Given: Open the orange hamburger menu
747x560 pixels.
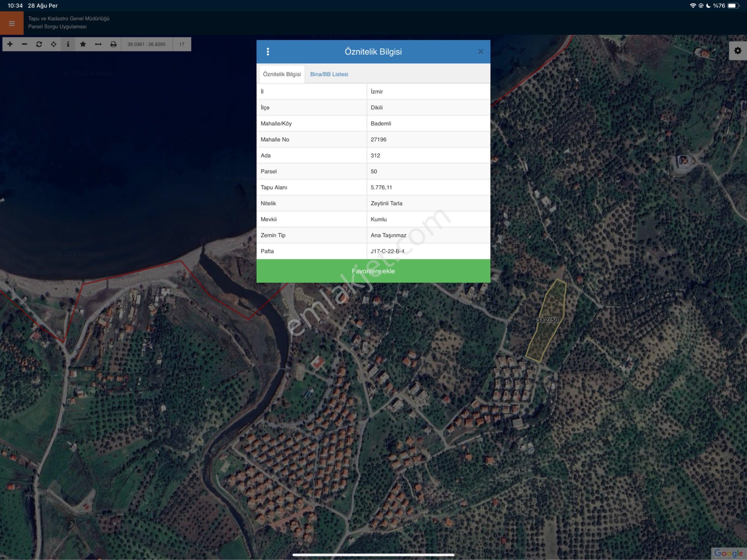Looking at the screenshot, I should (x=12, y=23).
